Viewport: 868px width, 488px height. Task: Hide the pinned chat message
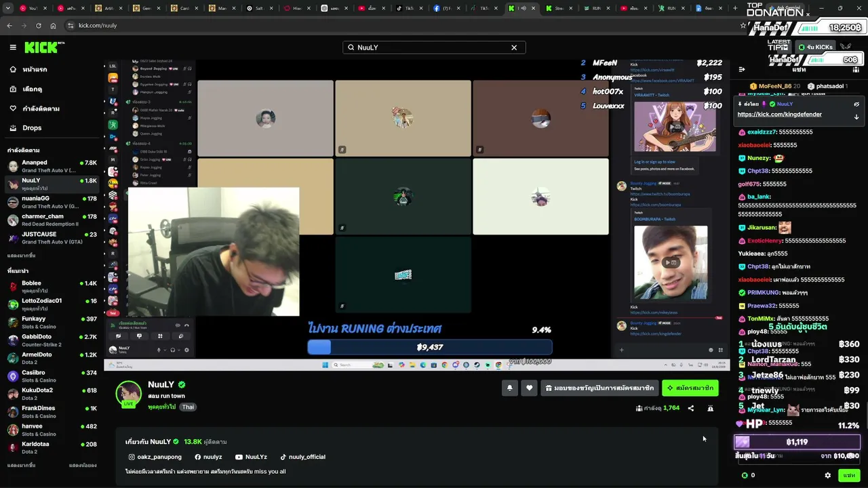pyautogui.click(x=856, y=104)
